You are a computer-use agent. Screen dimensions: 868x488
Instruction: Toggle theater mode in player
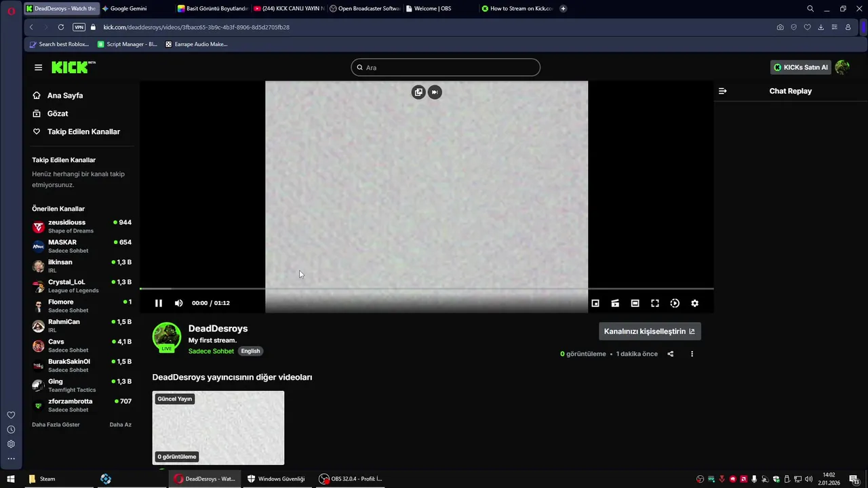coord(635,303)
